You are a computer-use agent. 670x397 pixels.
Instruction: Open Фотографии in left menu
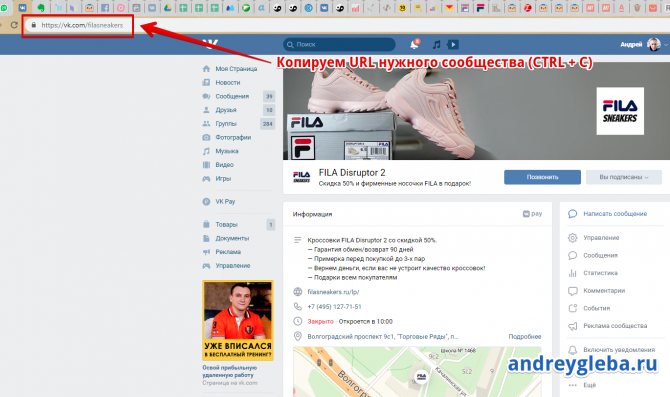point(233,137)
